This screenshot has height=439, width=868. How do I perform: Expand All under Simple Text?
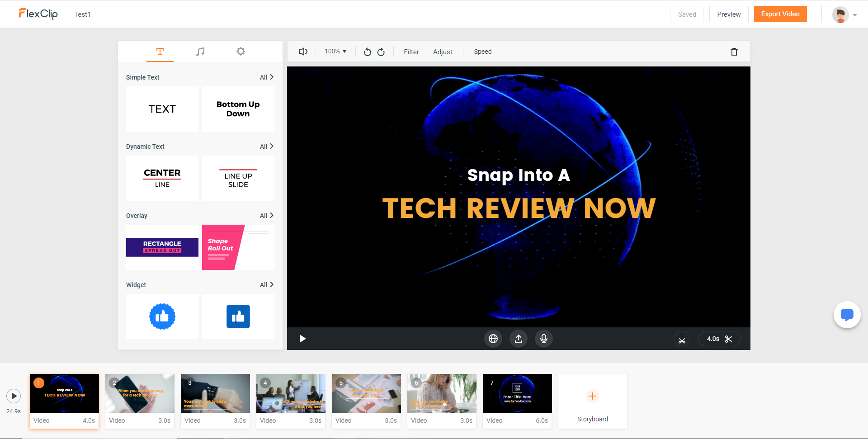click(267, 77)
